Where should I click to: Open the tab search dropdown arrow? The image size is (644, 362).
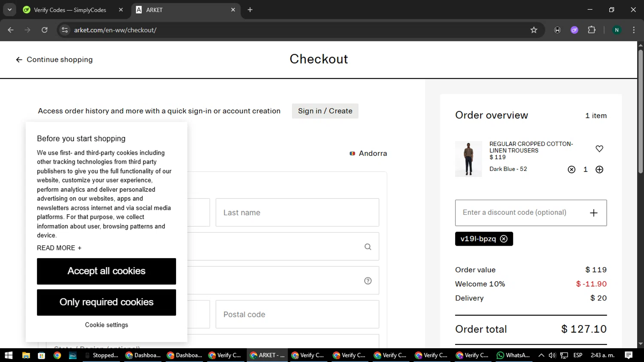tap(9, 9)
